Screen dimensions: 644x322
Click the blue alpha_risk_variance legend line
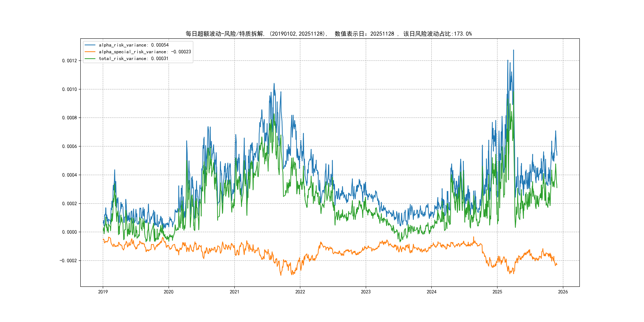(90, 45)
